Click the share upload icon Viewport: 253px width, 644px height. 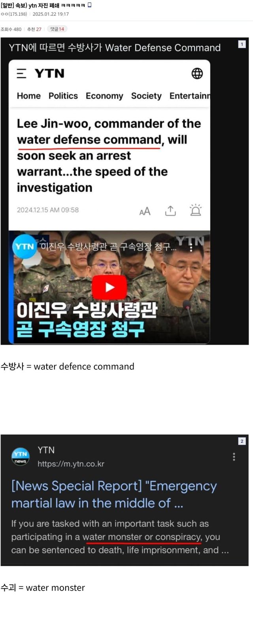click(170, 211)
